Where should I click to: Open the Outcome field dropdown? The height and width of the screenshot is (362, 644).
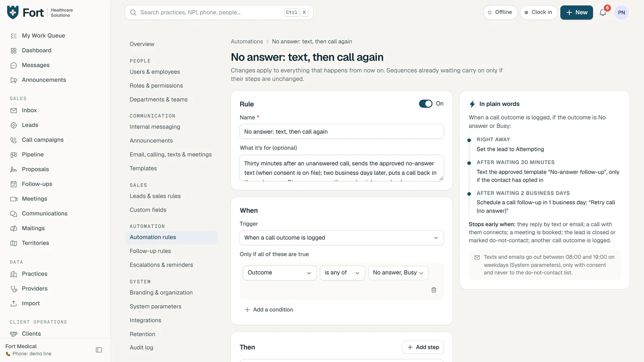coord(280,273)
